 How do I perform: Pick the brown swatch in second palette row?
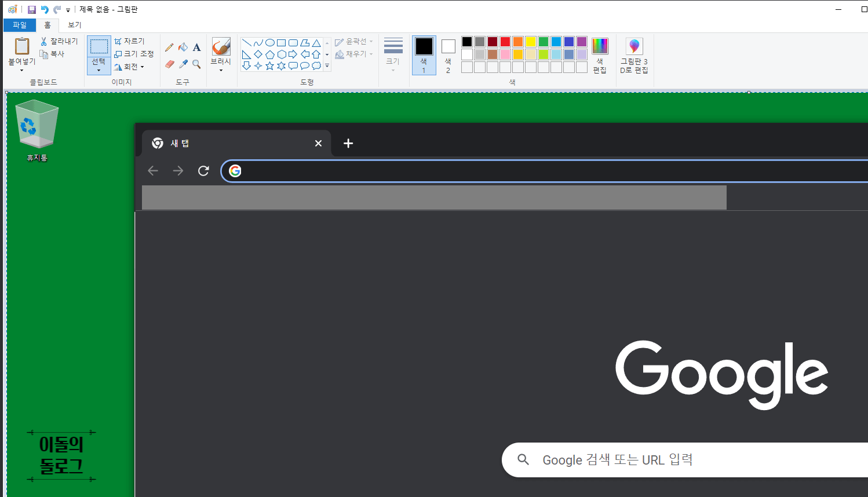pos(493,54)
